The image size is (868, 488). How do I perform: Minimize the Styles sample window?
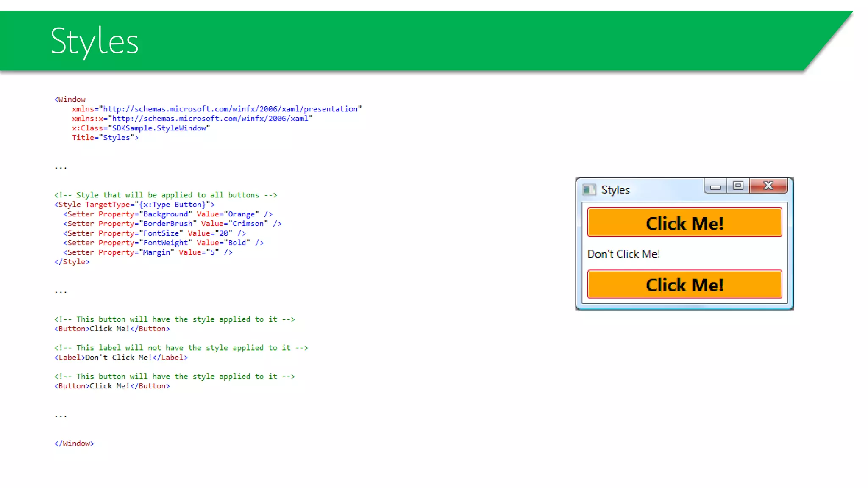[715, 186]
